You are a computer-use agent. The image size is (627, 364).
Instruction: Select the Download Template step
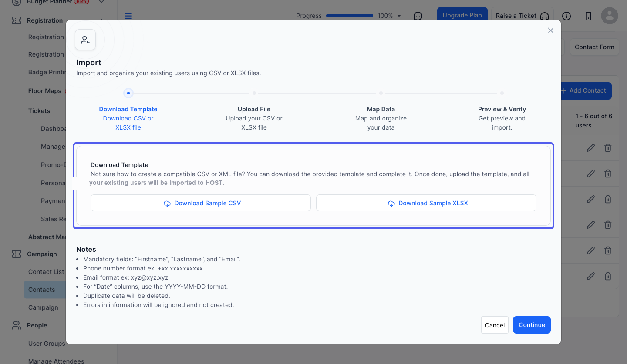pyautogui.click(x=128, y=109)
